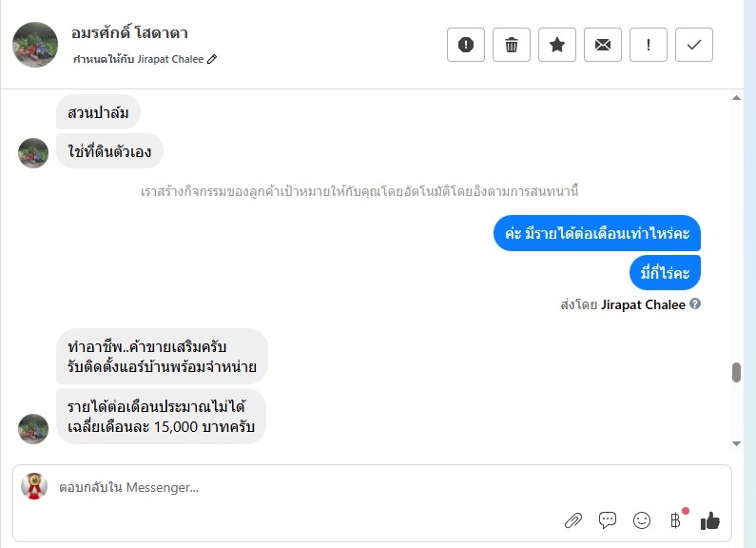
Task: Click help icon beside Jirapat Chalee sender
Action: [x=695, y=304]
